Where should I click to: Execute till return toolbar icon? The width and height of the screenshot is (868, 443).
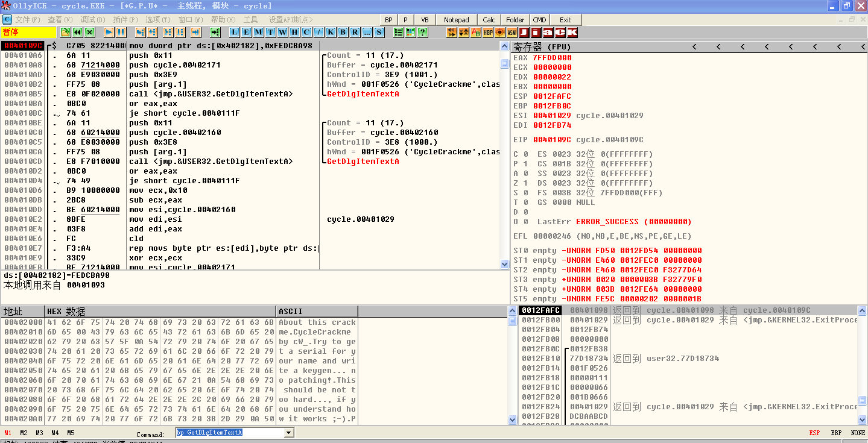(196, 32)
